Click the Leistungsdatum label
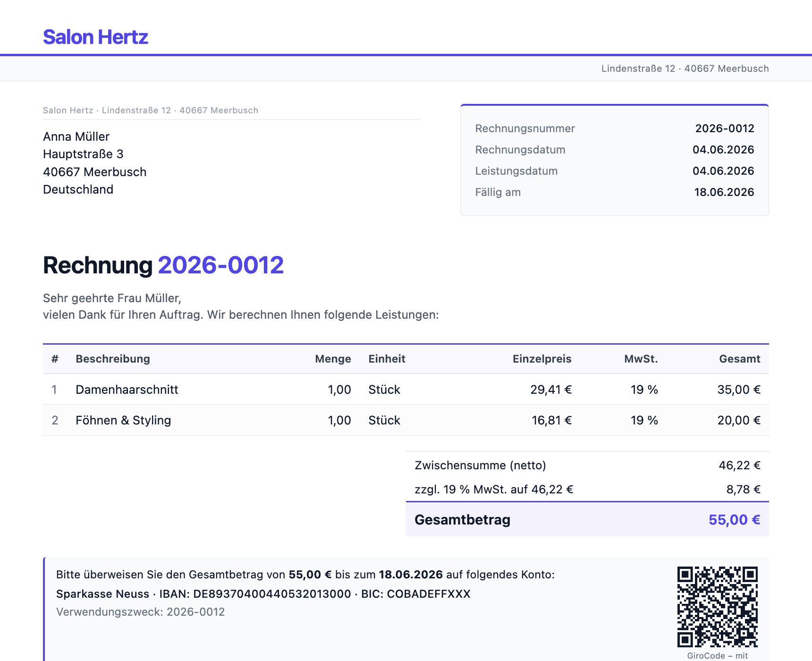 click(516, 171)
